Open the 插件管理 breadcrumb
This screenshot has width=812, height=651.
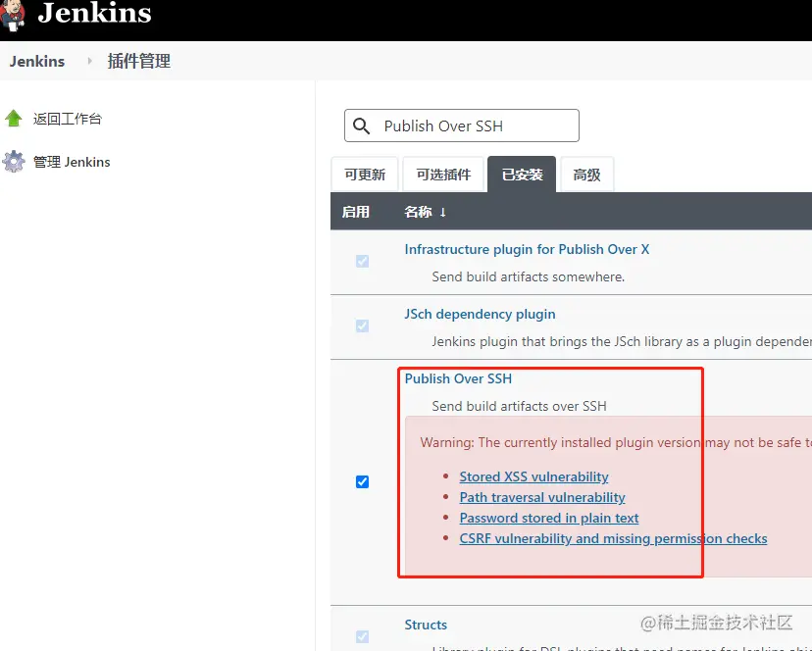coord(139,61)
